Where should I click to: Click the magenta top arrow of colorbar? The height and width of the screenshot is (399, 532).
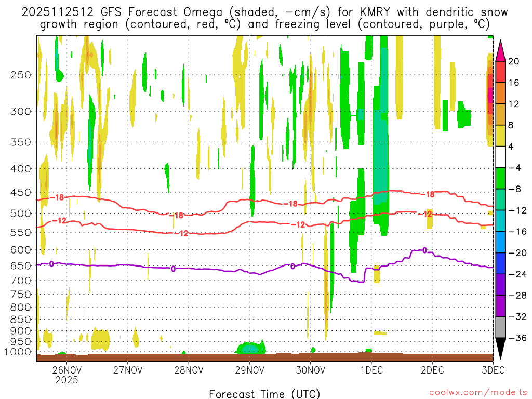(500, 50)
